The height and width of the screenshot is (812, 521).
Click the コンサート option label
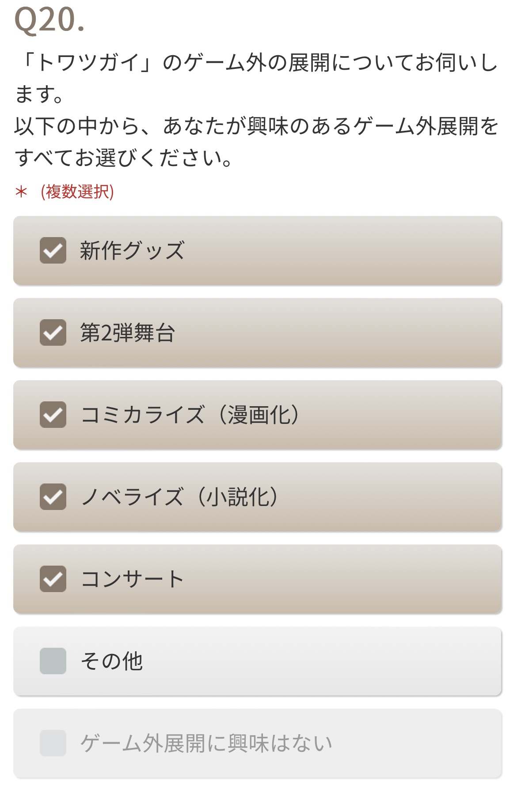pyautogui.click(x=132, y=579)
